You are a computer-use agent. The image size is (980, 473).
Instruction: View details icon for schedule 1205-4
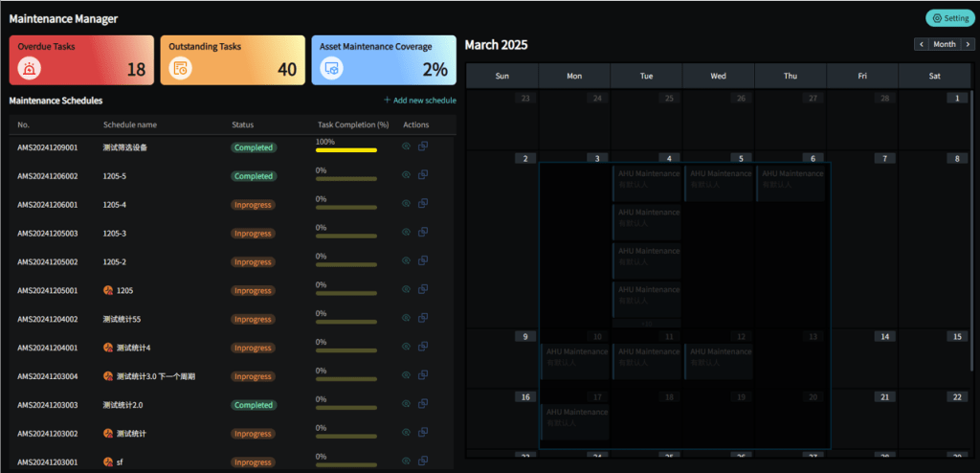406,204
